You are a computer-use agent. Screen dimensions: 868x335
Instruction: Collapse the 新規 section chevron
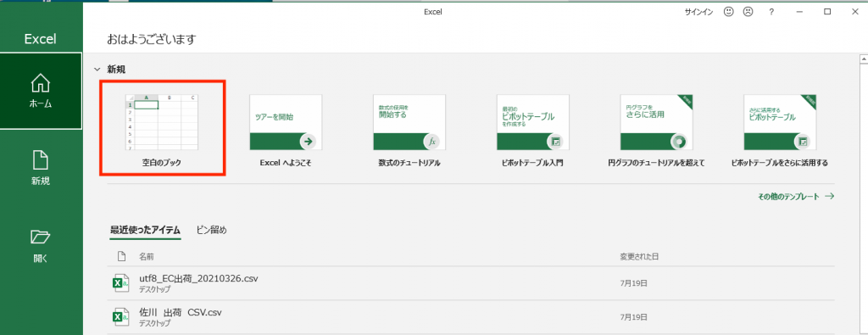click(97, 70)
